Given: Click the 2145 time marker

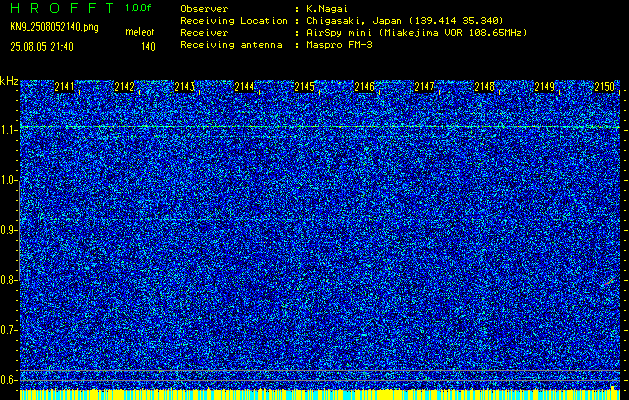Looking at the screenshot, I should point(304,87).
